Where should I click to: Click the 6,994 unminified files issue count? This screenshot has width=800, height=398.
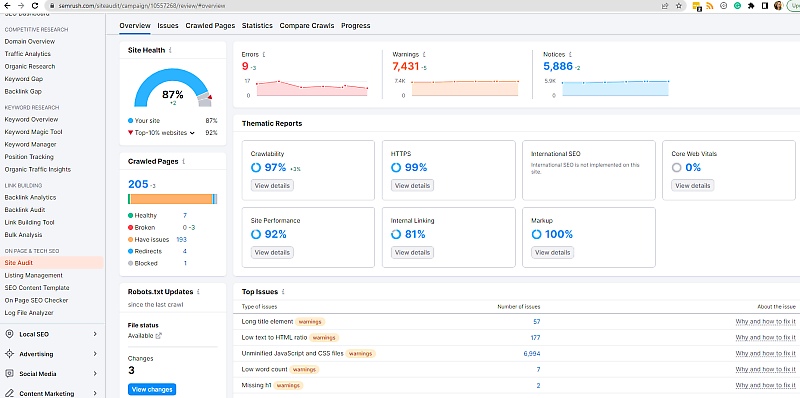click(532, 353)
